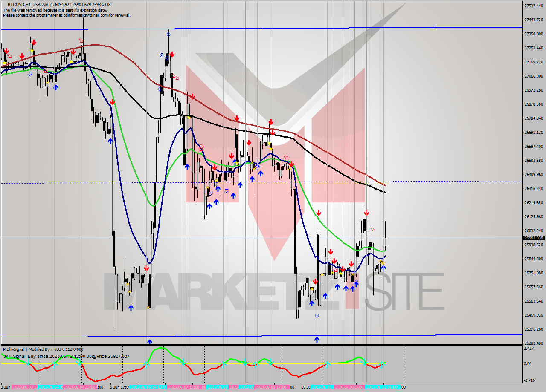Image resolution: width=546 pixels, height=392 pixels.
Task: Select the hollow red arrow at the chart's top-left peak
Action: click(x=81, y=41)
